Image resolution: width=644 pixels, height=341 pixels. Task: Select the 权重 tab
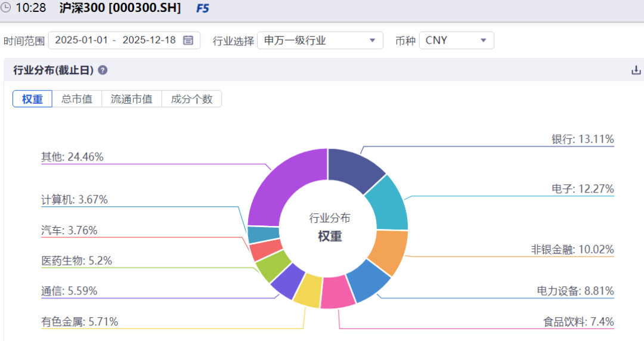click(x=32, y=99)
